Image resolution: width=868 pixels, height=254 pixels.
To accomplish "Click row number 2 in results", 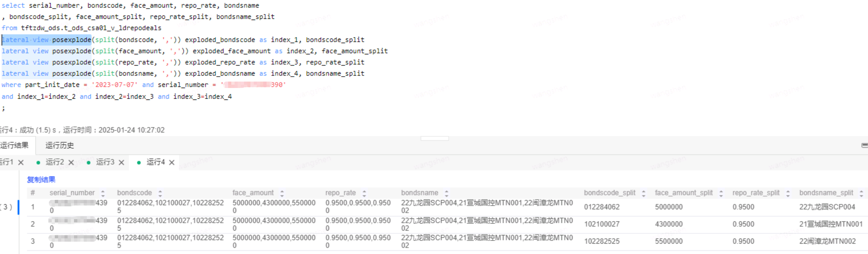I will [33, 224].
